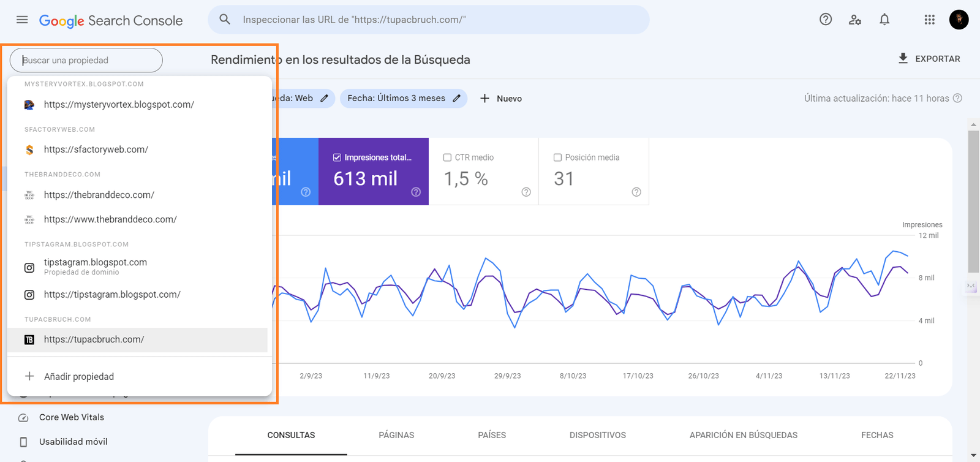Select the https://tipstagram.blogspot.com/ property
Image resolution: width=980 pixels, height=462 pixels.
137,295
